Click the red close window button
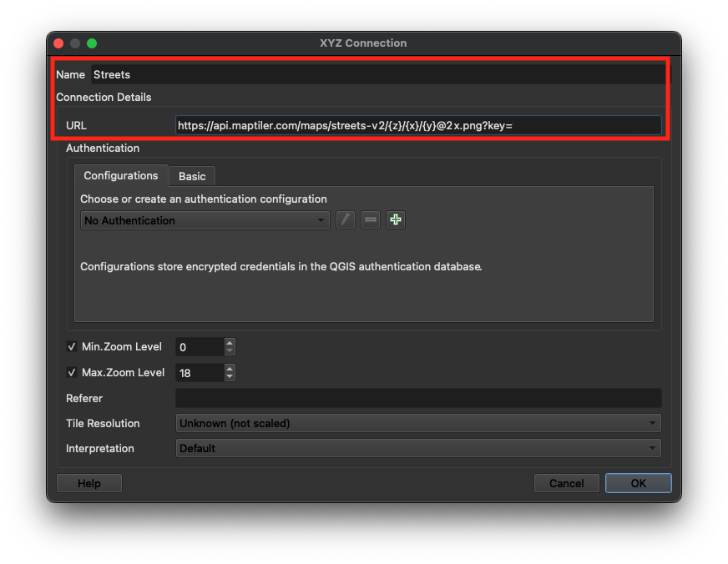728x564 pixels. [x=58, y=43]
